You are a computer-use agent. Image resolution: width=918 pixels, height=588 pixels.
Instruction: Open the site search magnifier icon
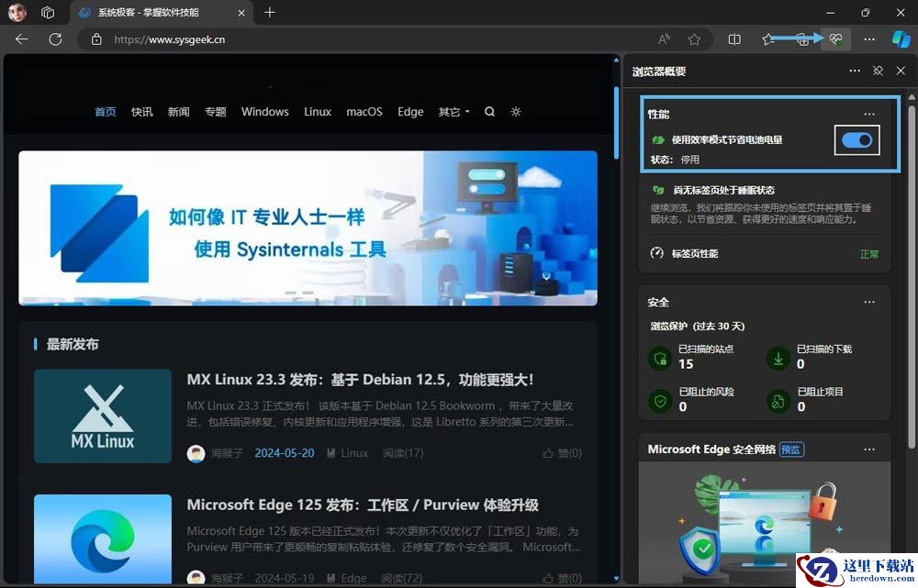489,112
